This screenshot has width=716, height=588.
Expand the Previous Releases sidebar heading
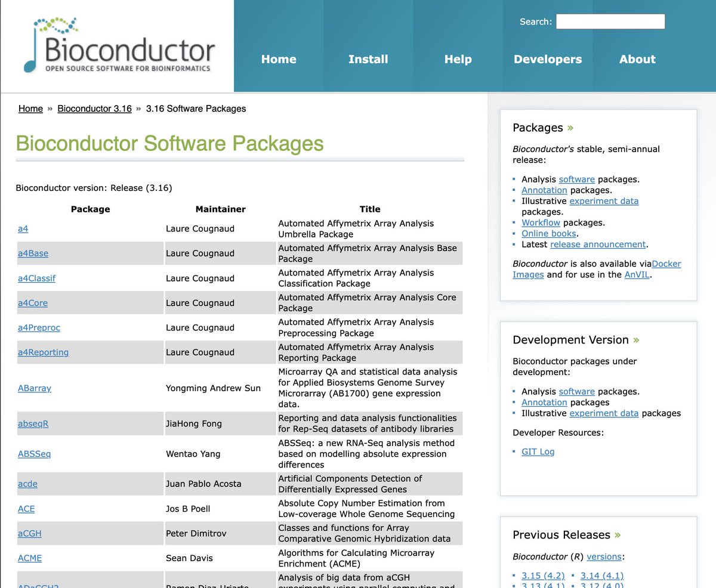[567, 535]
